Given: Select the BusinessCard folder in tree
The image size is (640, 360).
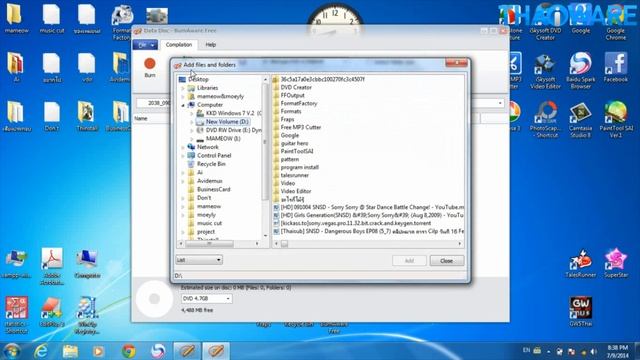Looking at the screenshot, I should coord(213,189).
